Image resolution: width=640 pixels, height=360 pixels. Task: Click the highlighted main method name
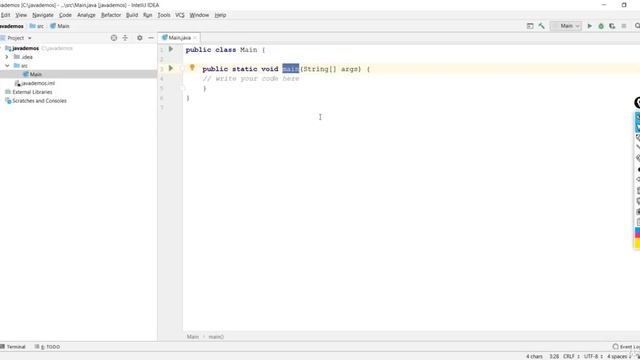[291, 69]
